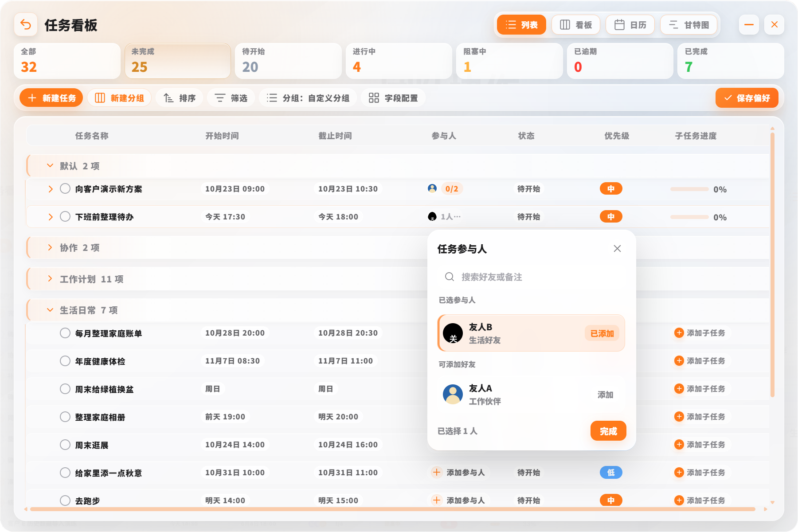Switch to 日历 view tab
The height and width of the screenshot is (532, 798).
630,25
